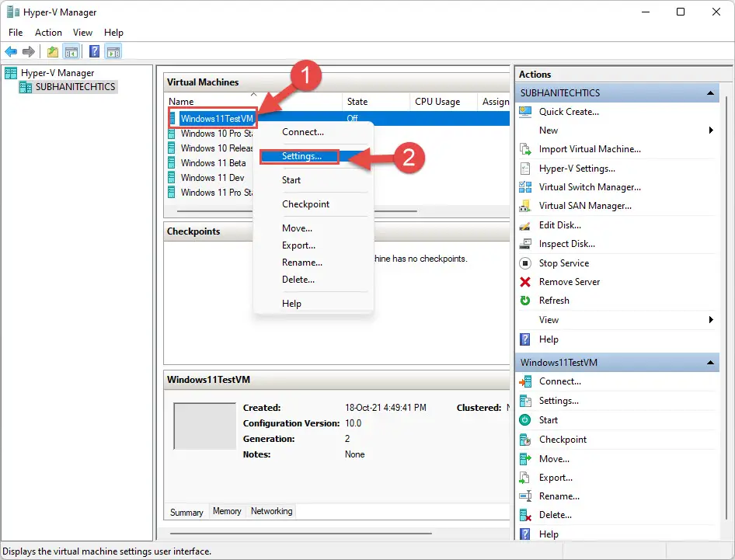Click the Virtual Switch Manager icon
Viewport: 735px width, 560px height.
[x=525, y=187]
